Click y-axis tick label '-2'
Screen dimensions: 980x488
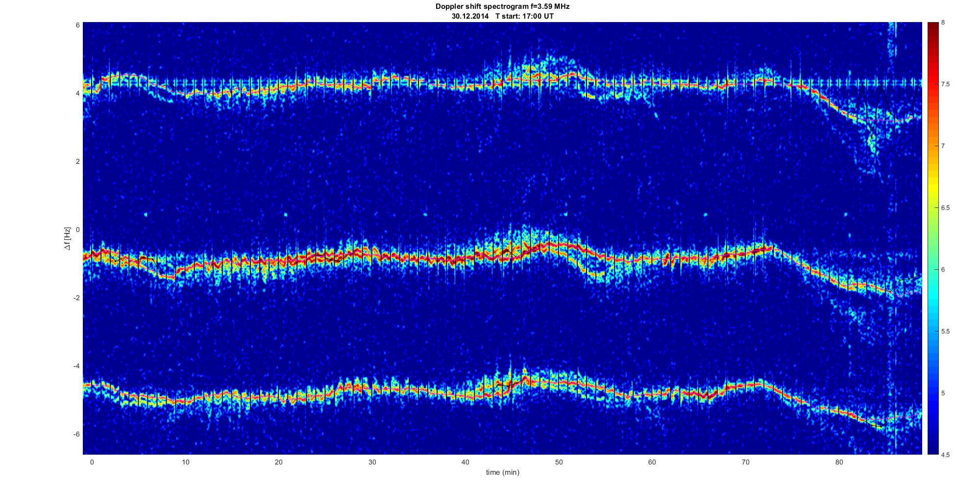tap(76, 298)
